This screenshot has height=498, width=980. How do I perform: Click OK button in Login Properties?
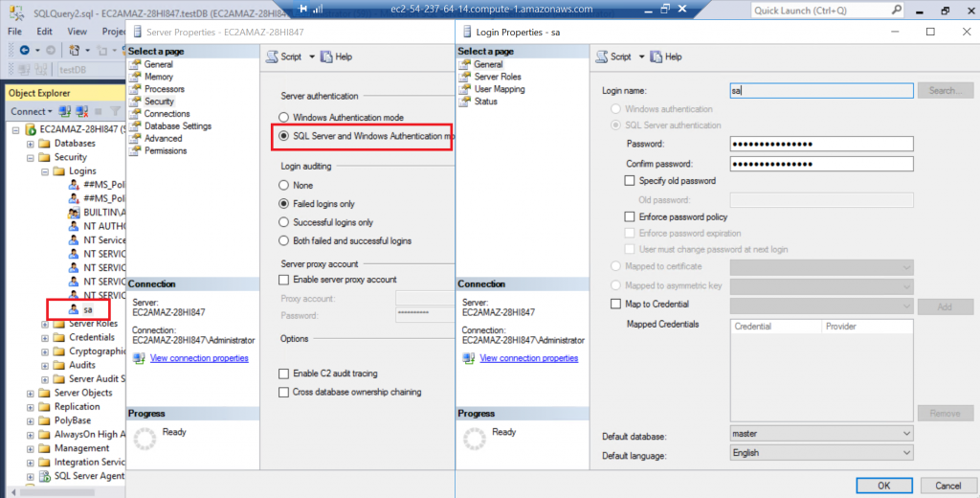point(883,486)
